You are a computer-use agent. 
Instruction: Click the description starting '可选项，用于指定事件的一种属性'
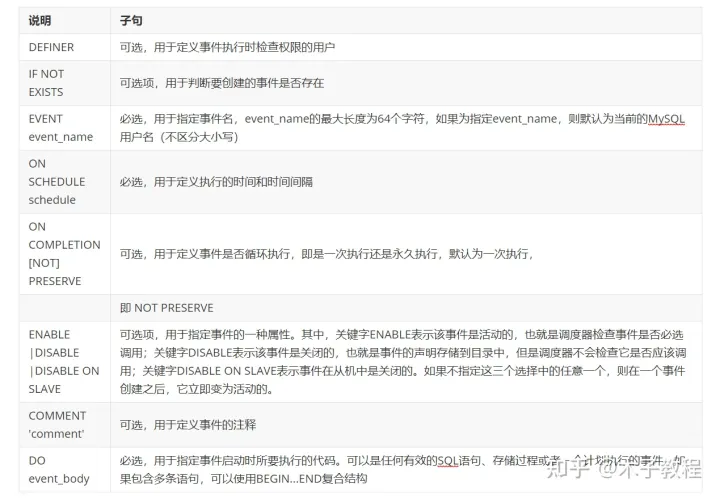pos(403,362)
